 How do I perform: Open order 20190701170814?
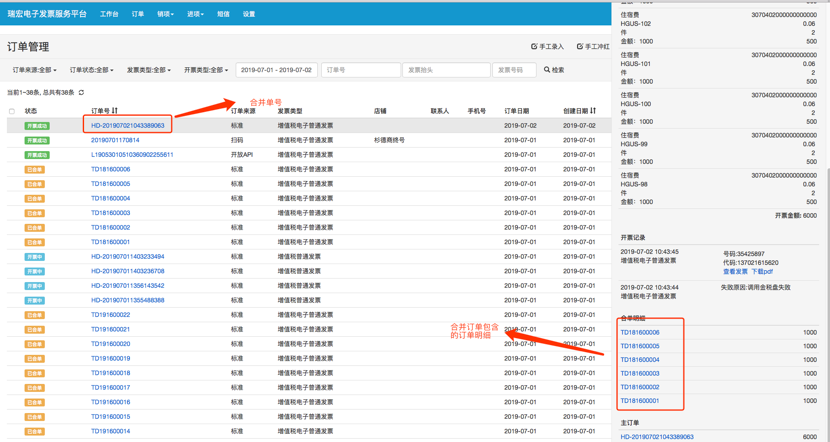pyautogui.click(x=115, y=140)
